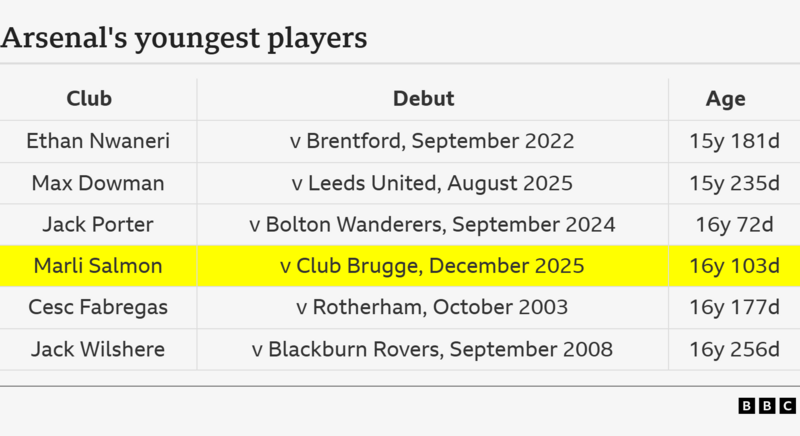This screenshot has width=800, height=436.
Task: Click the Arsenal's youngest players title
Action: [x=184, y=38]
